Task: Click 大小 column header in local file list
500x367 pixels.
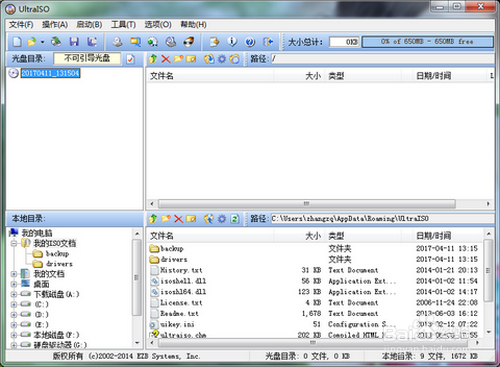Action: [299, 236]
